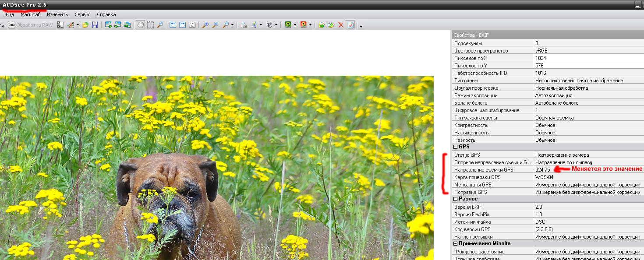Screen dimensions: 644x260
Task: Click the Статус GPS row label
Action: click(x=467, y=155)
